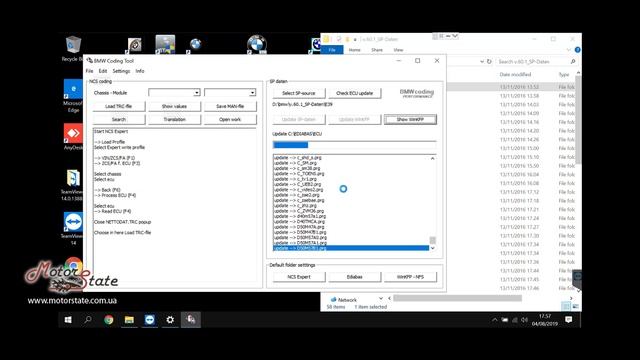Click the Show values button

pos(174,106)
